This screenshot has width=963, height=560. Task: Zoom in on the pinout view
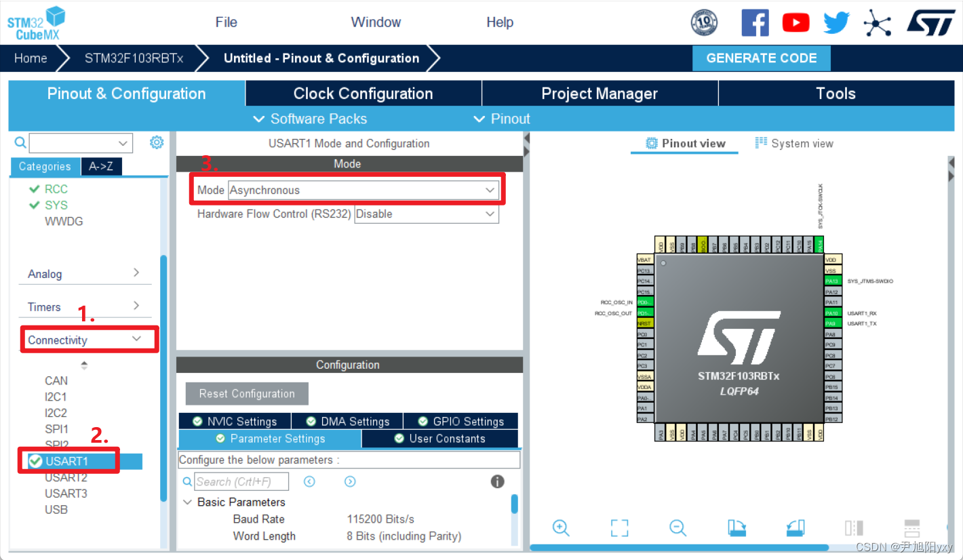[x=560, y=527]
